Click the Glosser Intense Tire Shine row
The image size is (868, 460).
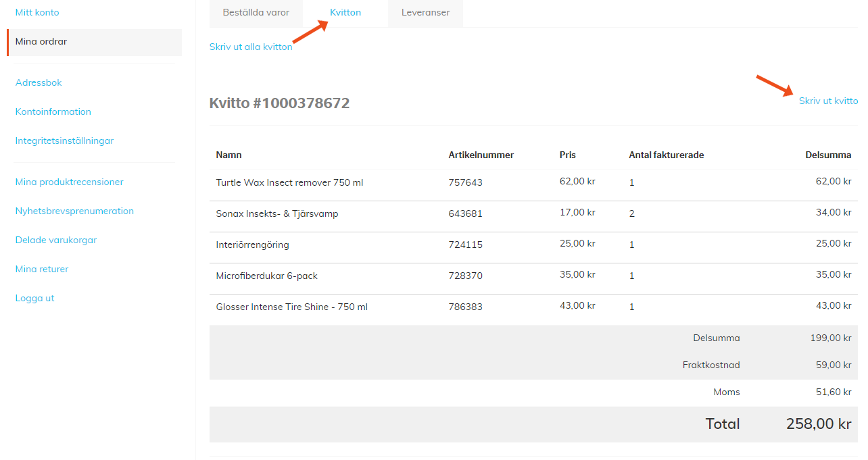(x=291, y=307)
